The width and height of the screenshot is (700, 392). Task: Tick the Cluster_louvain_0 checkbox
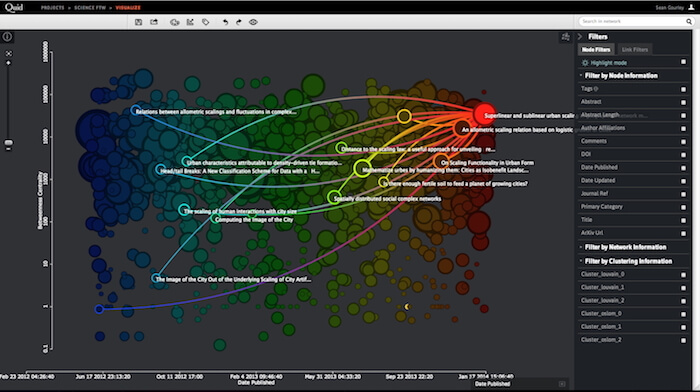[x=683, y=275]
